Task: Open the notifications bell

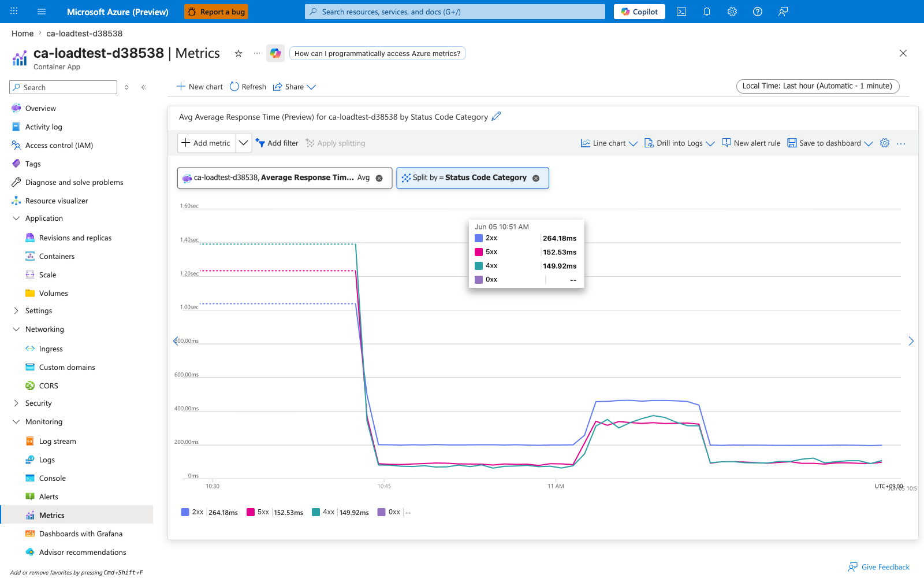Action: (707, 12)
